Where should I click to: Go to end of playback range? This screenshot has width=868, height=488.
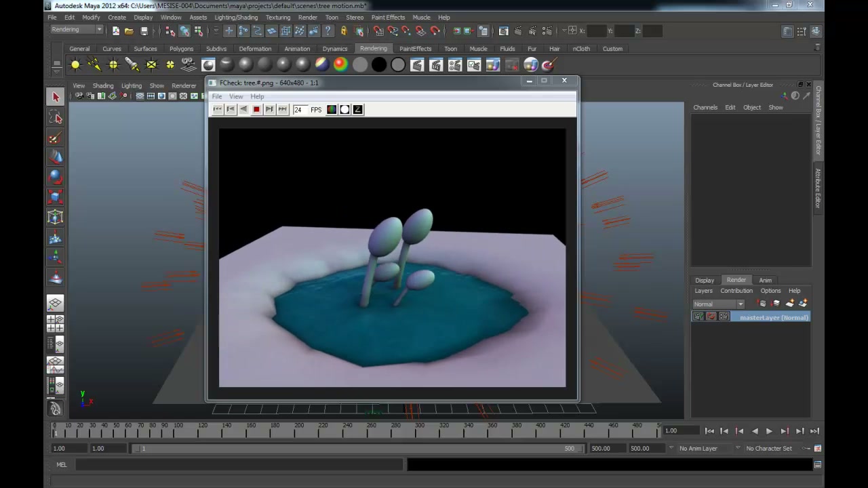pos(815,431)
